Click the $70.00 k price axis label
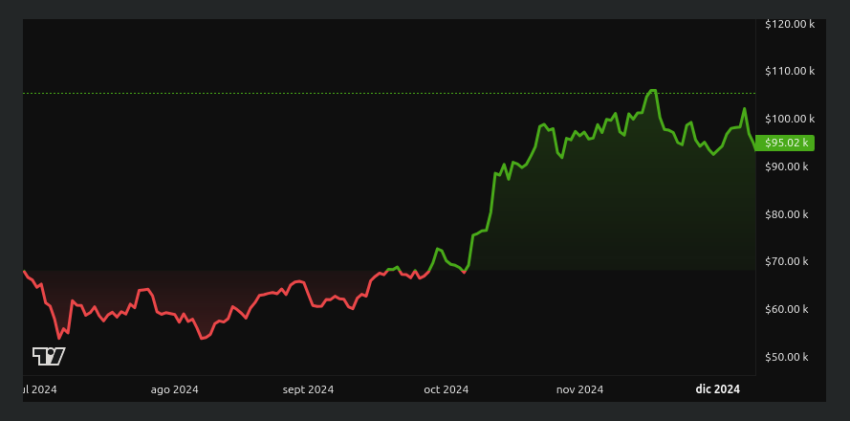Screen dimensions: 850x421 786,262
